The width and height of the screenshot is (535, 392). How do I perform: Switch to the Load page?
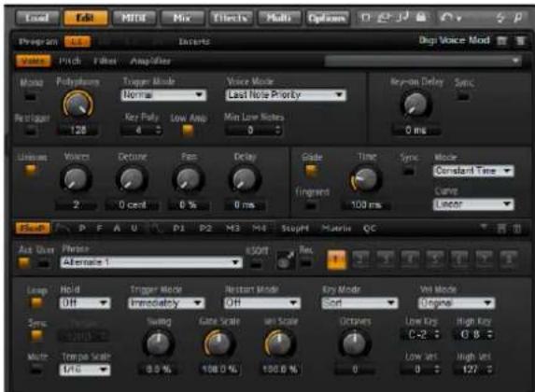pos(36,18)
